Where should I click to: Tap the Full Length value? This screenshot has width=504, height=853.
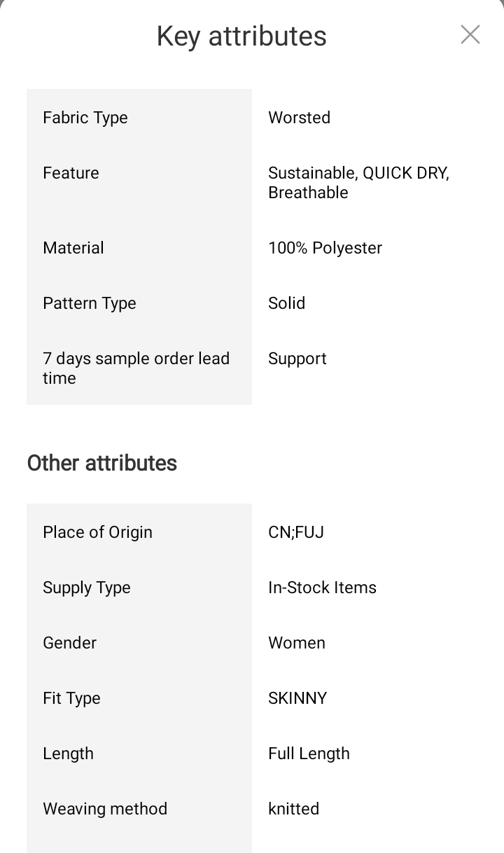point(309,754)
